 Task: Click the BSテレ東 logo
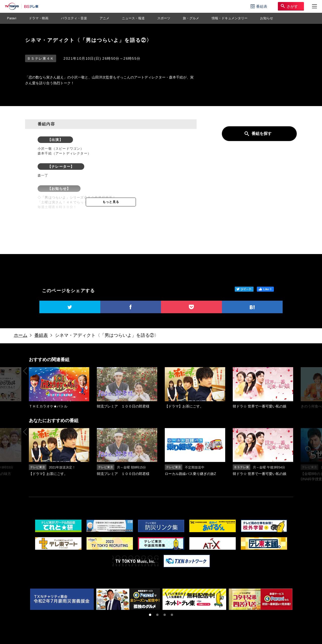click(x=31, y=7)
